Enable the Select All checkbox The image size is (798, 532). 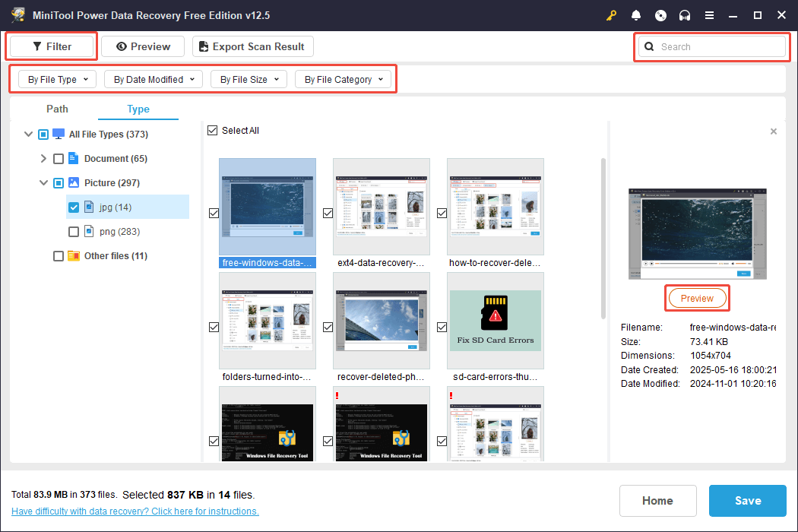point(213,130)
